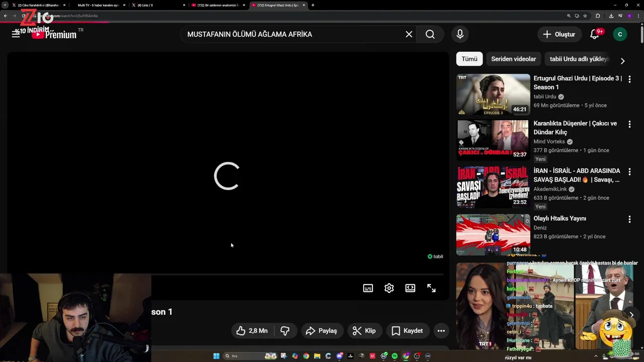Select the Seriden videolar chip

(x=514, y=59)
